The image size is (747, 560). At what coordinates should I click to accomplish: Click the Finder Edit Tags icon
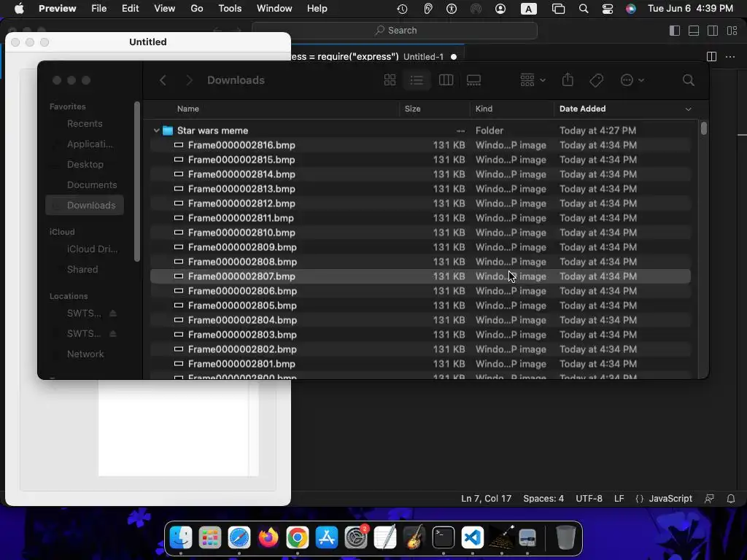click(597, 80)
